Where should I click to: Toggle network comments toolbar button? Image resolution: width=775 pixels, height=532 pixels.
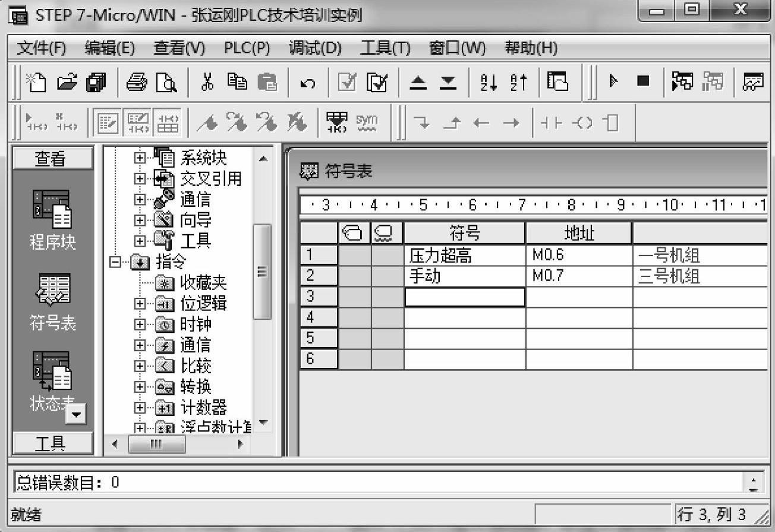(138, 123)
